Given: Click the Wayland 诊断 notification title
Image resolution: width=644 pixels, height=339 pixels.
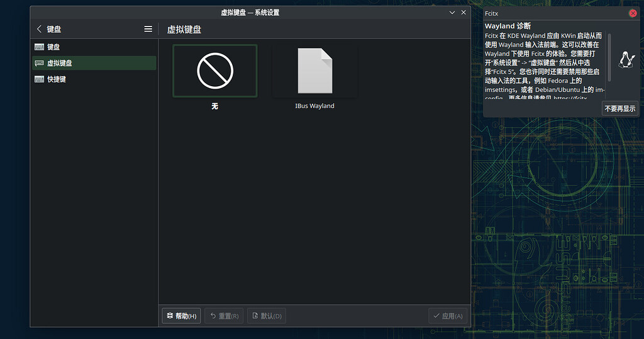Looking at the screenshot, I should coord(508,26).
